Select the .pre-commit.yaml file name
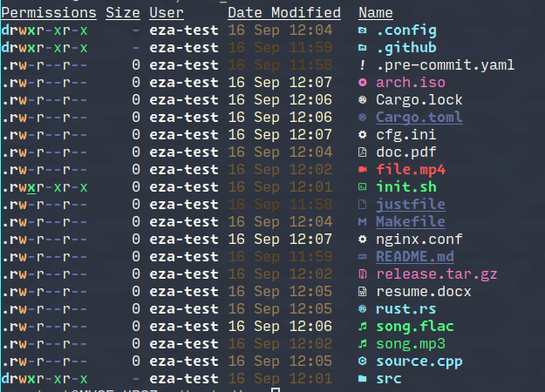This screenshot has height=392, width=545. 446,65
